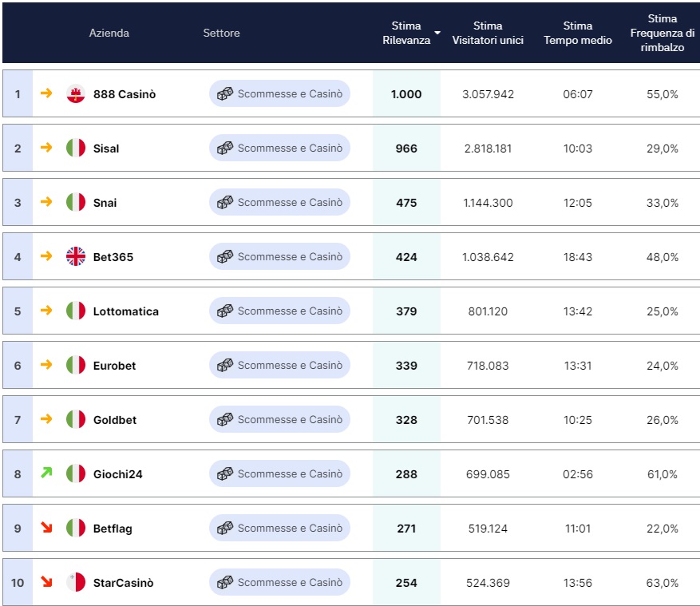Sort the table by Stima Visitatori unici

coord(488,33)
